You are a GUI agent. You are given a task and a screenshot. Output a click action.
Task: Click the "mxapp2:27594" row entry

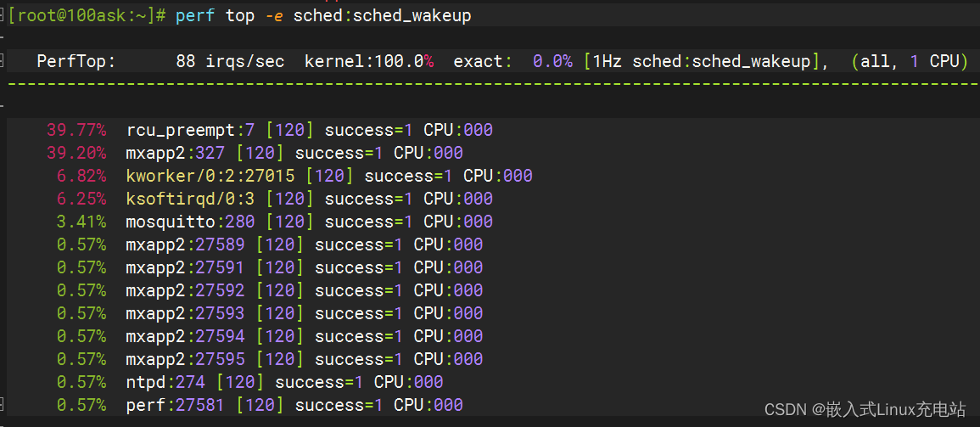[185, 336]
